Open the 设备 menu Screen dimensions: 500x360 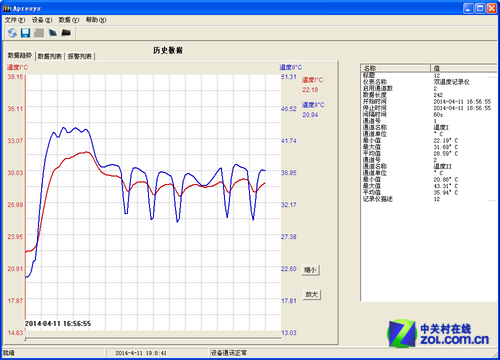[x=42, y=20]
